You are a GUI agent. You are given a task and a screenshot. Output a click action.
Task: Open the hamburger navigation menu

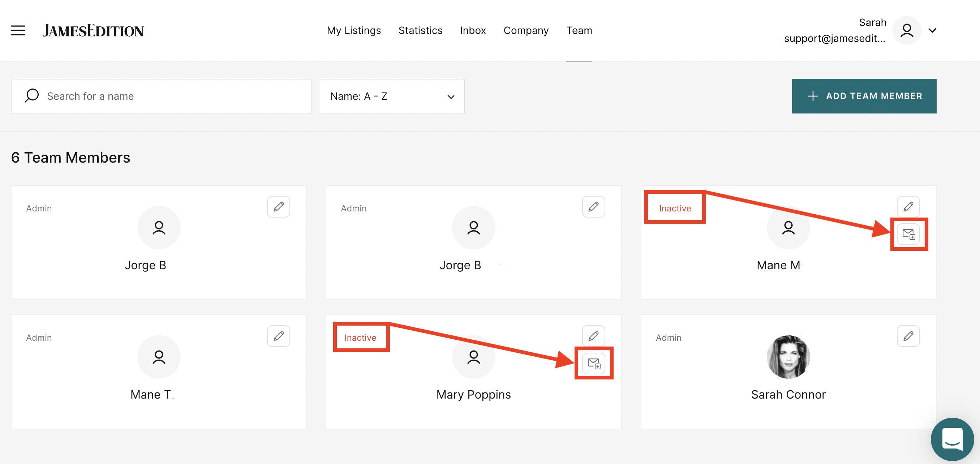[x=17, y=30]
